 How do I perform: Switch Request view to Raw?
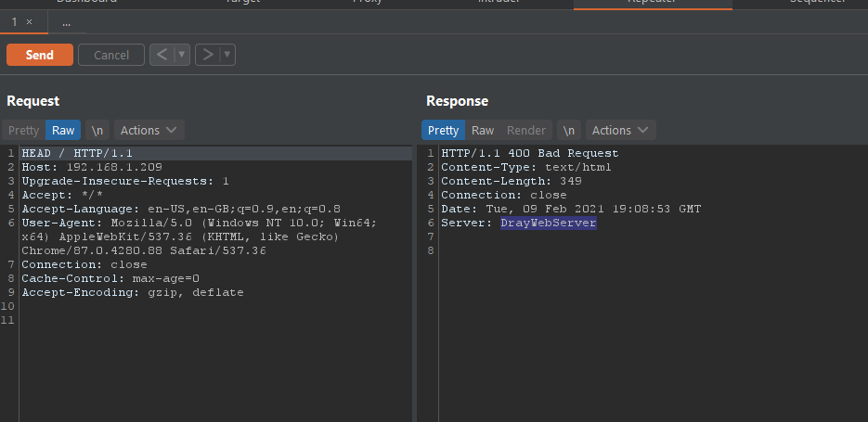point(63,130)
